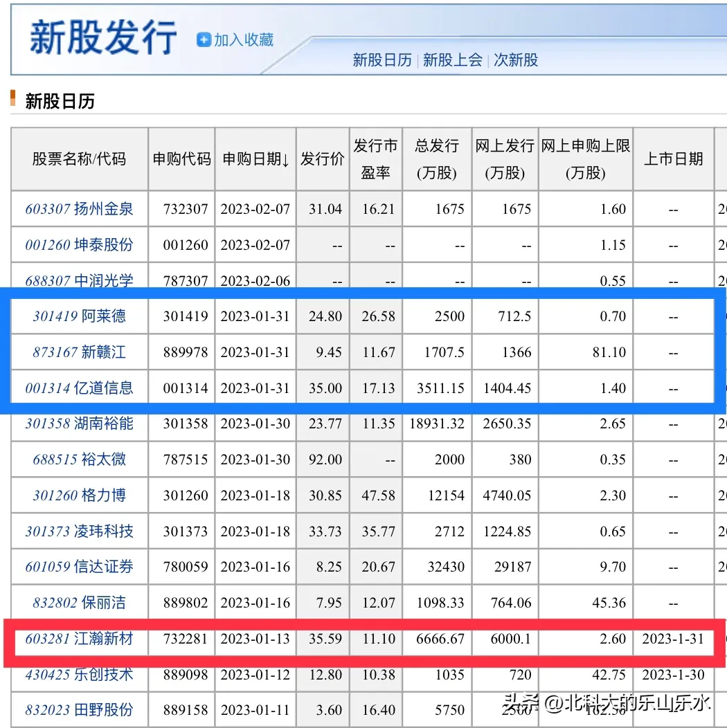Open the 301419 阿莱德 stock link
Screen dimensions: 727x728
coord(80,316)
